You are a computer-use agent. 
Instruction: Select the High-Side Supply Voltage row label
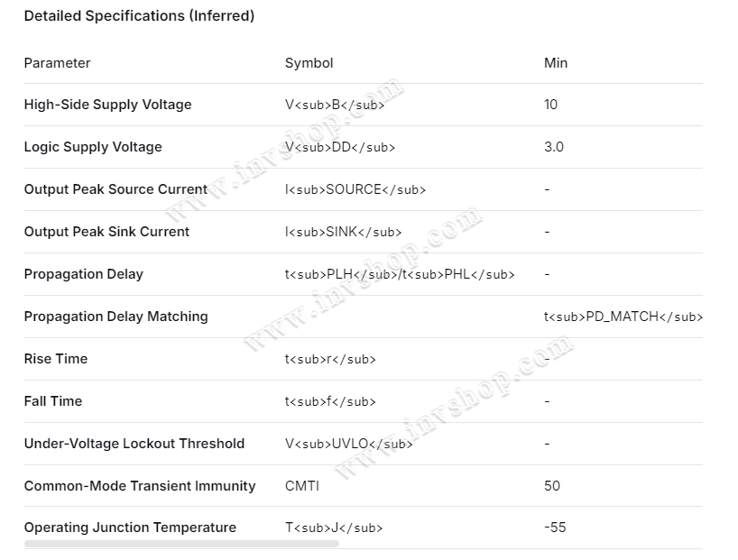click(x=107, y=105)
